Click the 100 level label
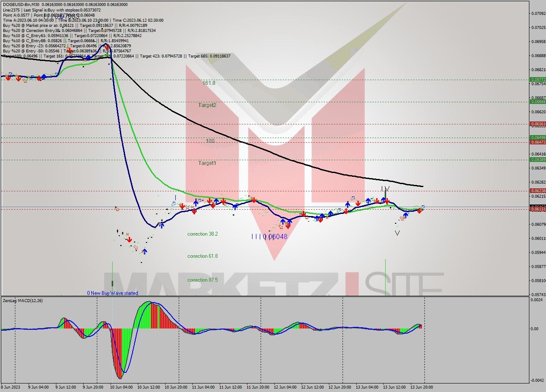This screenshot has height=392, width=546. tap(210, 141)
